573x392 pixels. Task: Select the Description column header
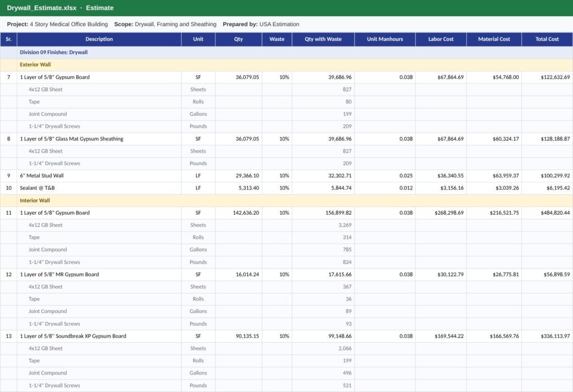(99, 39)
